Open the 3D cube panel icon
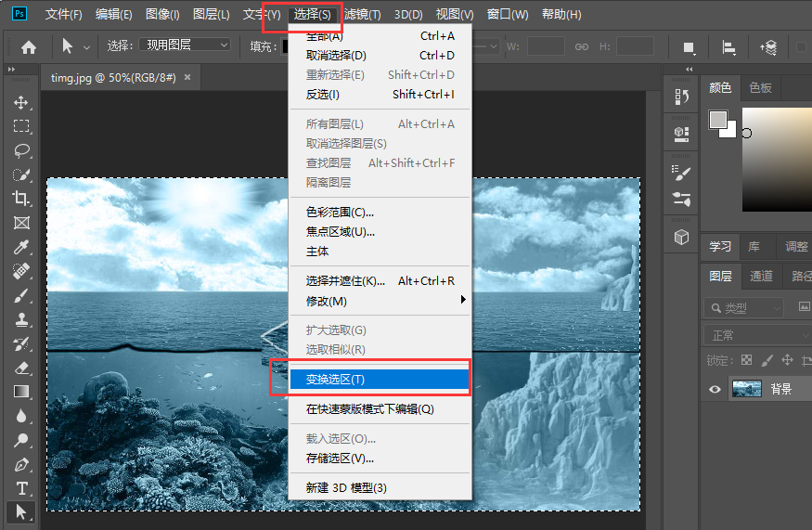This screenshot has width=812, height=530. click(x=681, y=238)
